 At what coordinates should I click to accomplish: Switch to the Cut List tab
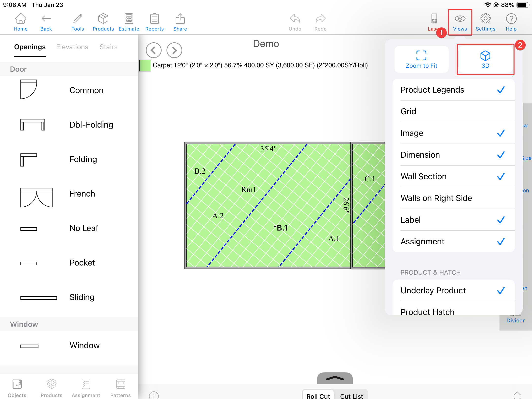pos(351,396)
